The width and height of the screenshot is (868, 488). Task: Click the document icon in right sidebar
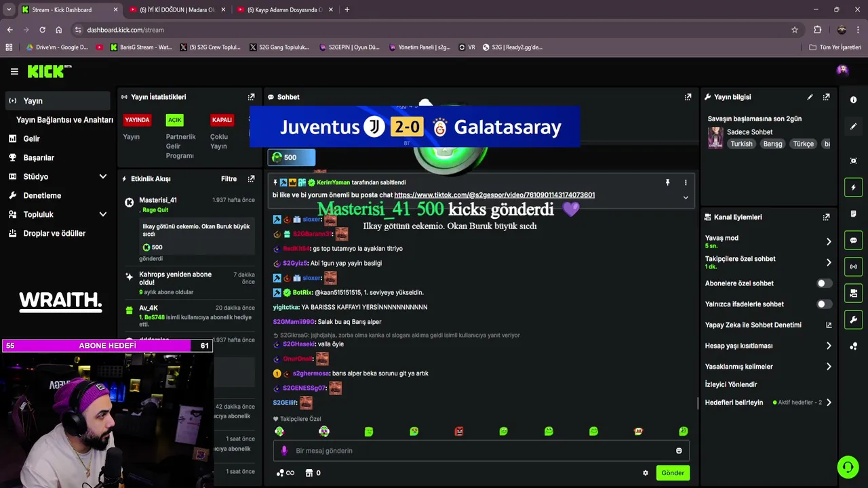[x=853, y=214]
